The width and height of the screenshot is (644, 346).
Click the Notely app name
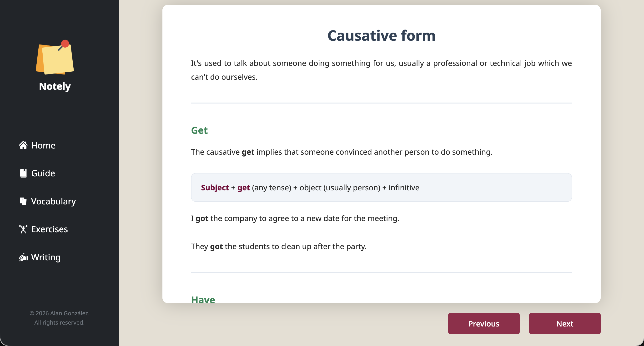55,86
